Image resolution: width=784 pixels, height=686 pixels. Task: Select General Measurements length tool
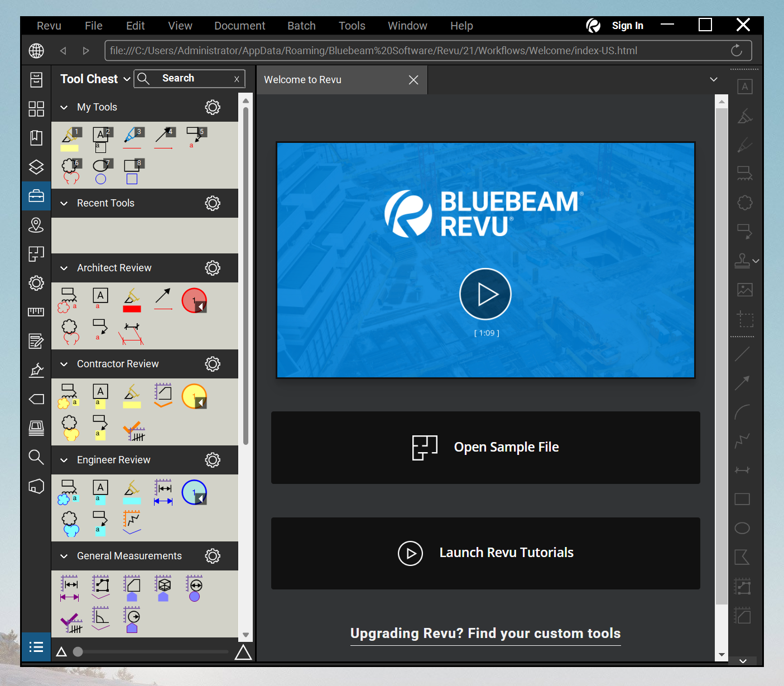70,588
